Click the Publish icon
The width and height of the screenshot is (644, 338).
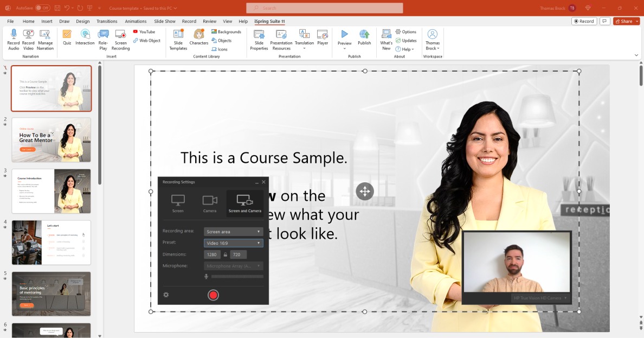(x=364, y=38)
